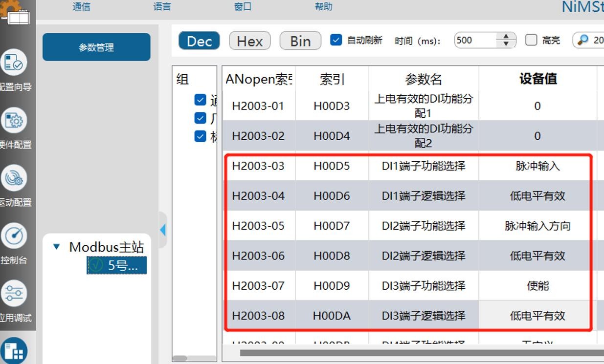Click the H00D3 index cell
The width and height of the screenshot is (604, 364).
(x=332, y=106)
